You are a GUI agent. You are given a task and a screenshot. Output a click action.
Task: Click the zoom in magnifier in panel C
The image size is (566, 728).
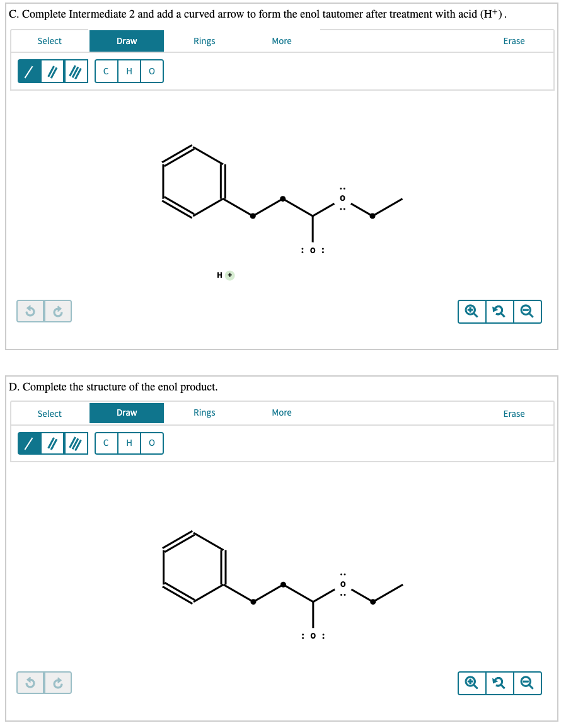pos(470,311)
